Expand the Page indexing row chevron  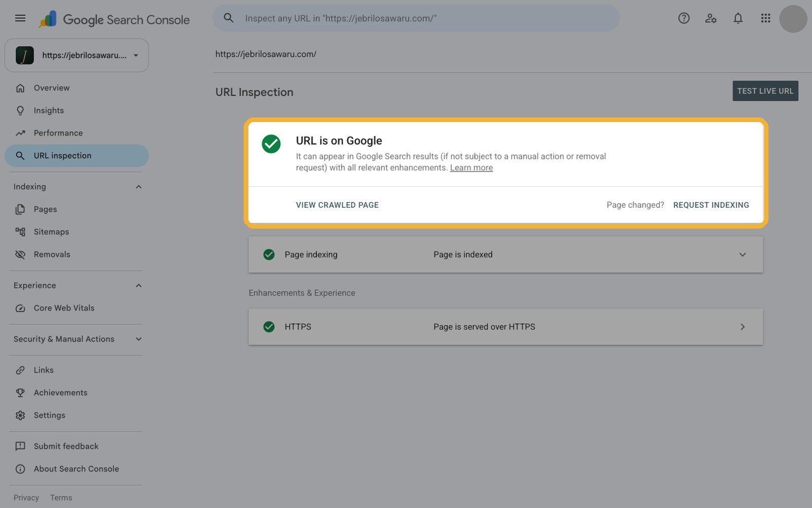pos(742,255)
